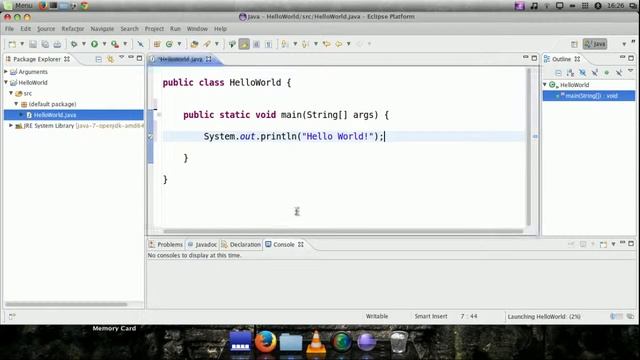Open Package Explorer view menu triangle
The height and width of the screenshot is (360, 640).
tap(121, 58)
